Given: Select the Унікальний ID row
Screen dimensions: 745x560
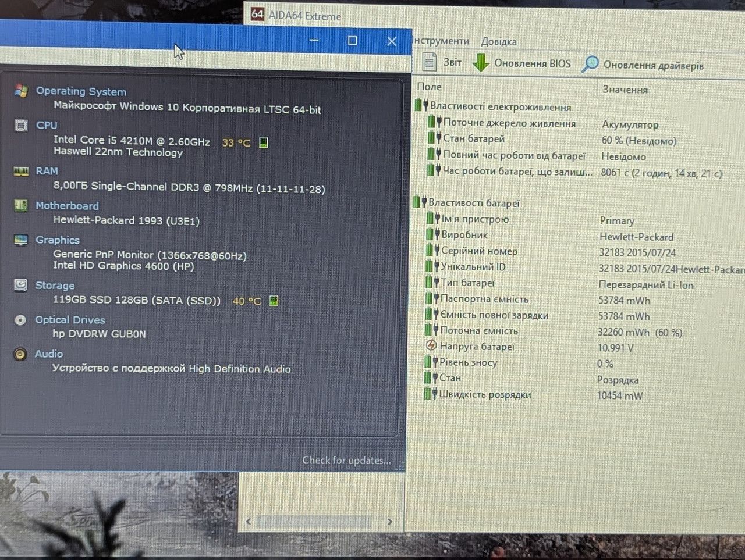Looking at the screenshot, I should (x=585, y=267).
